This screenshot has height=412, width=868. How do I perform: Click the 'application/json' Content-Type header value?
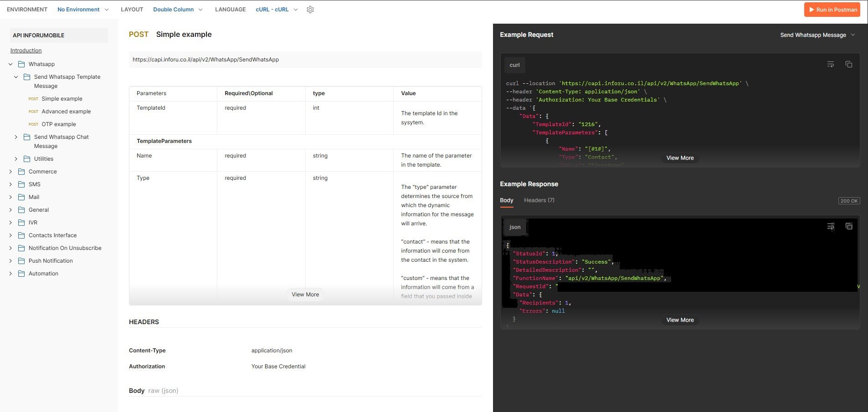272,351
